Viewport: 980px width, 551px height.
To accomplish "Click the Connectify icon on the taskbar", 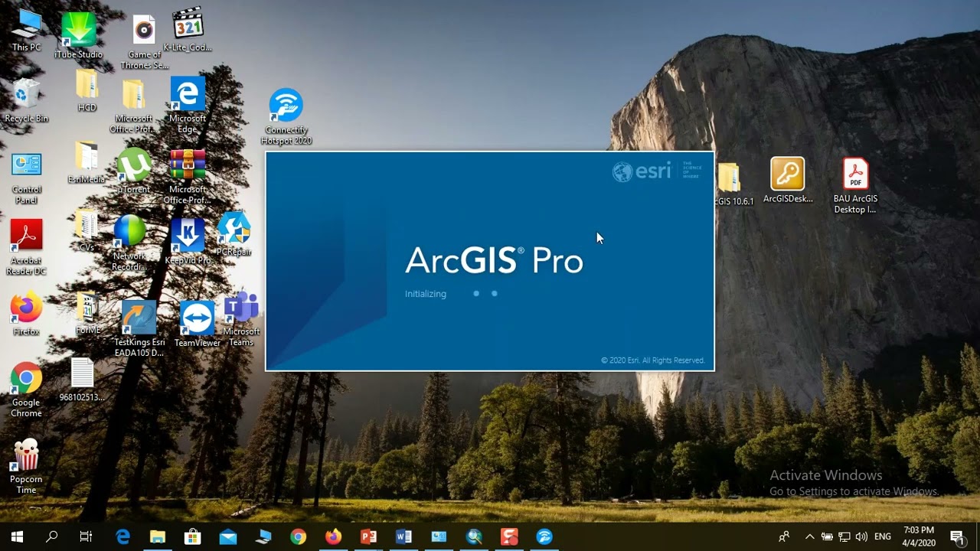I will (544, 536).
